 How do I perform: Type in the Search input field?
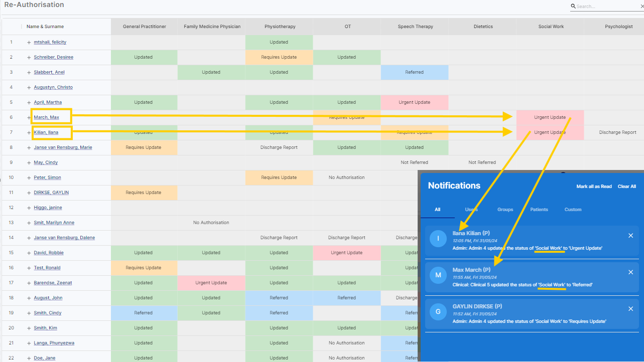(606, 7)
